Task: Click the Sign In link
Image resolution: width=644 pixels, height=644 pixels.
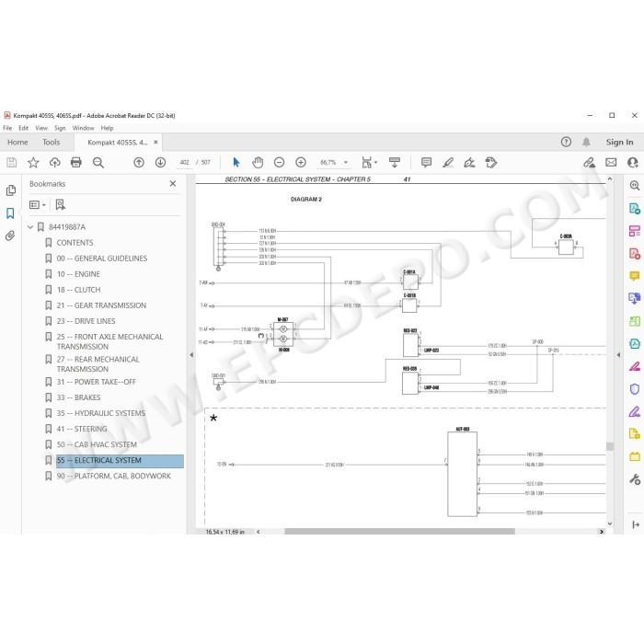Action: click(619, 142)
